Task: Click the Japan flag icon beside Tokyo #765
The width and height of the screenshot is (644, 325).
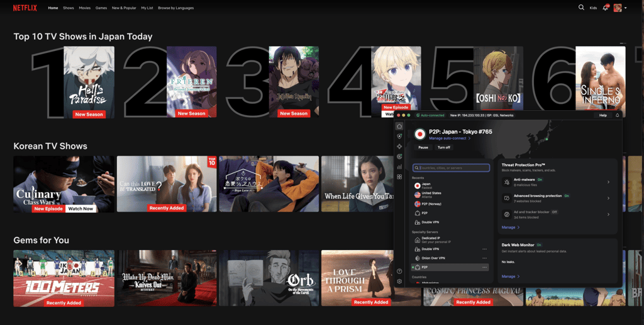Action: (x=419, y=135)
